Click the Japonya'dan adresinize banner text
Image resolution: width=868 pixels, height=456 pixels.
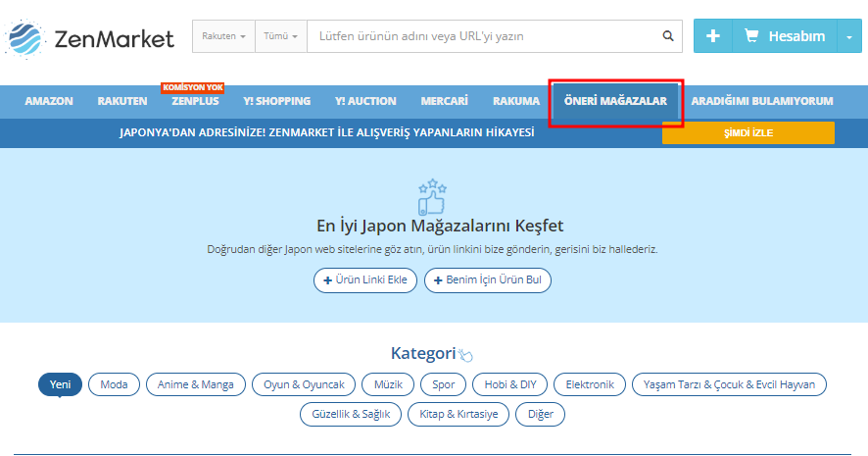(326, 133)
